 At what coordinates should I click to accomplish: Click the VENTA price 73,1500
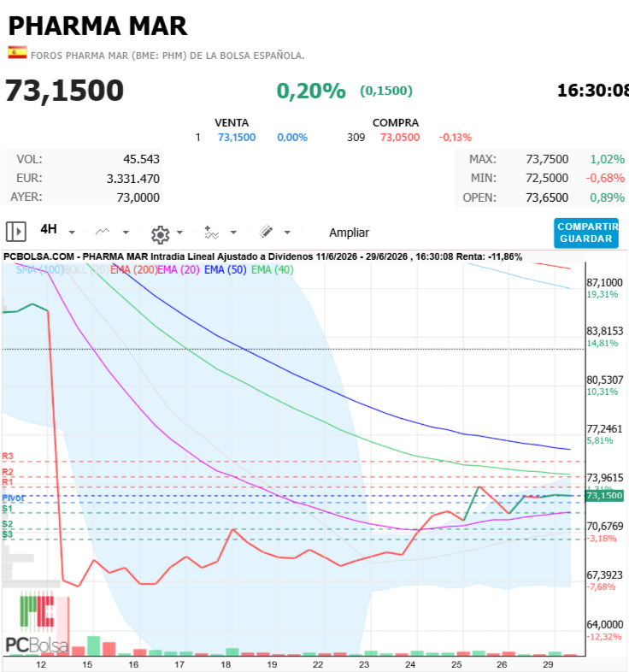point(237,138)
